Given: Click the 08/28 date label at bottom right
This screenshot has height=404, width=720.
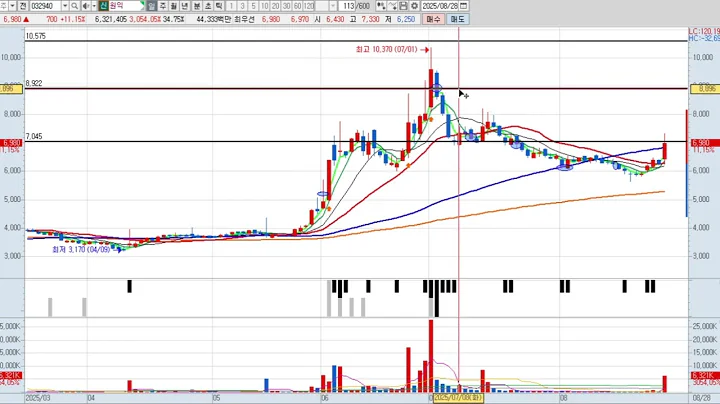Looking at the screenshot, I should [702, 398].
